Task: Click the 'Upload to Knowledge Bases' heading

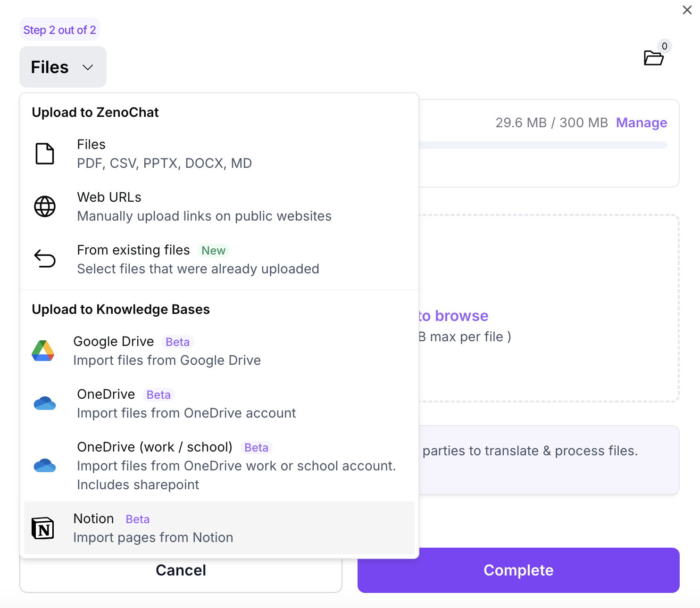Action: (121, 309)
